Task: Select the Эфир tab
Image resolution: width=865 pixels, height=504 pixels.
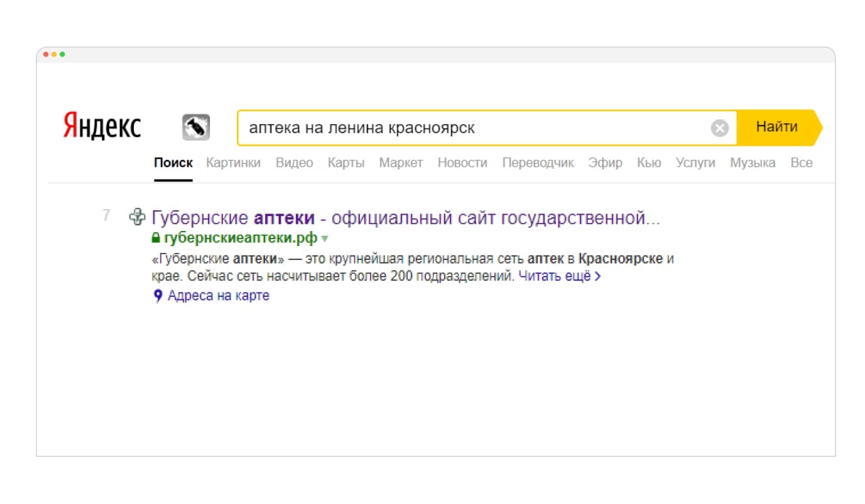Action: pos(605,163)
